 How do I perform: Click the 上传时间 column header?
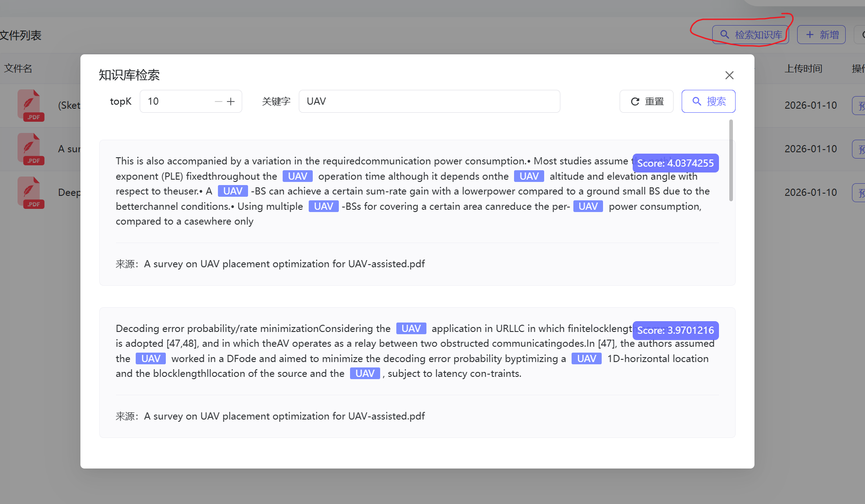(x=803, y=68)
